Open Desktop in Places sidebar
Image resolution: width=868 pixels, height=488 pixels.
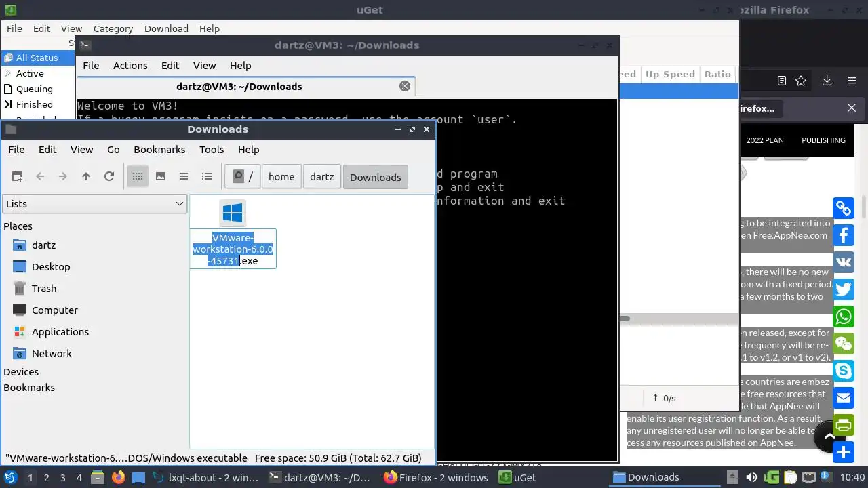[x=51, y=267]
